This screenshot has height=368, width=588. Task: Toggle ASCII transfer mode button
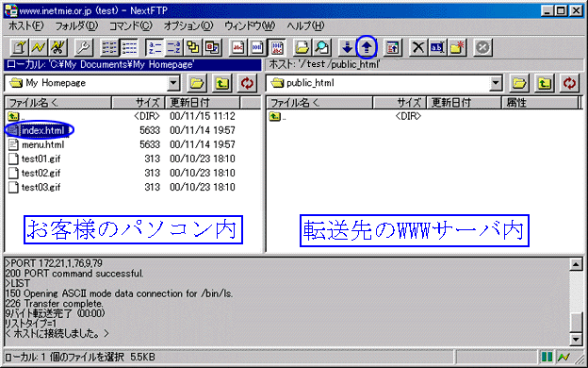tap(237, 47)
